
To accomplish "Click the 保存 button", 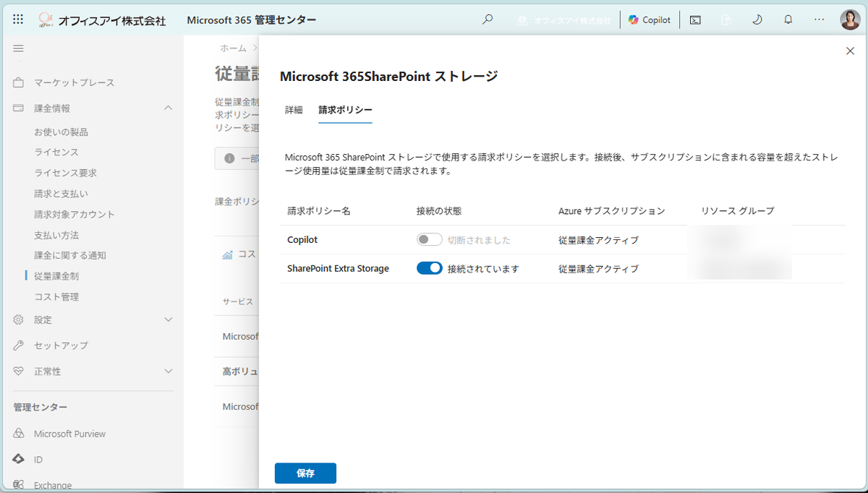I will [305, 473].
